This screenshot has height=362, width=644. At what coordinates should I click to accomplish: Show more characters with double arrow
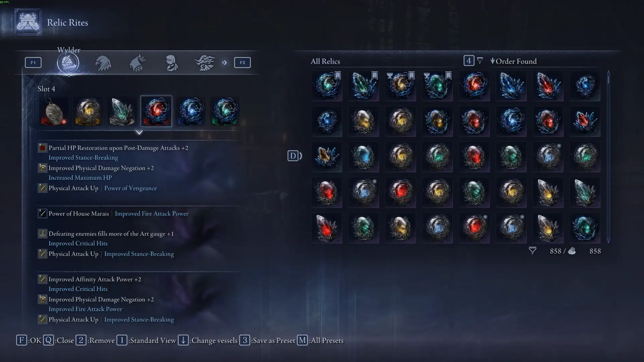224,63
